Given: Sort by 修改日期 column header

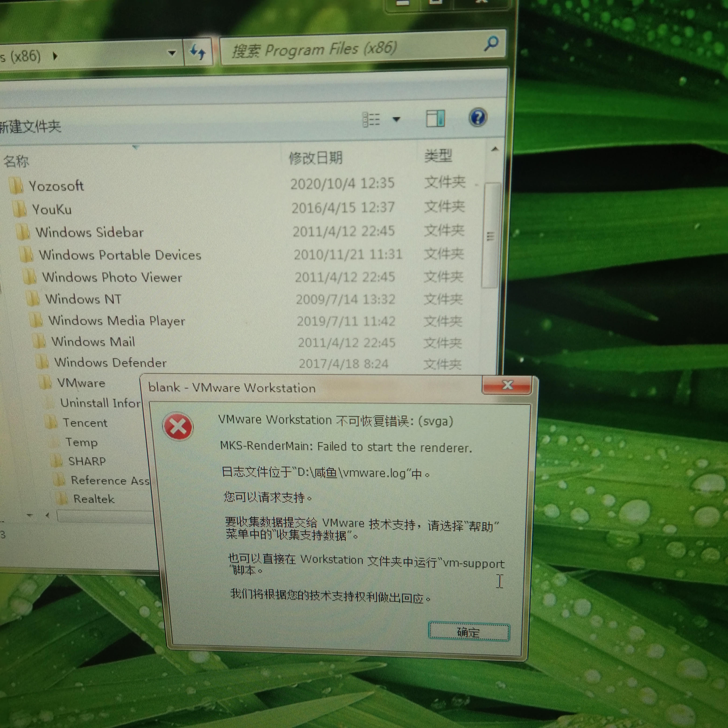Looking at the screenshot, I should tap(315, 157).
